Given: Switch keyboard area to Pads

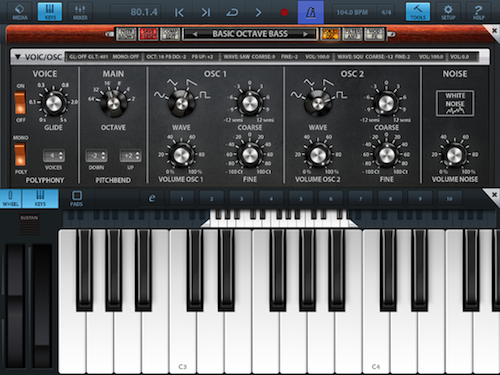Looking at the screenshot, I should (76, 198).
